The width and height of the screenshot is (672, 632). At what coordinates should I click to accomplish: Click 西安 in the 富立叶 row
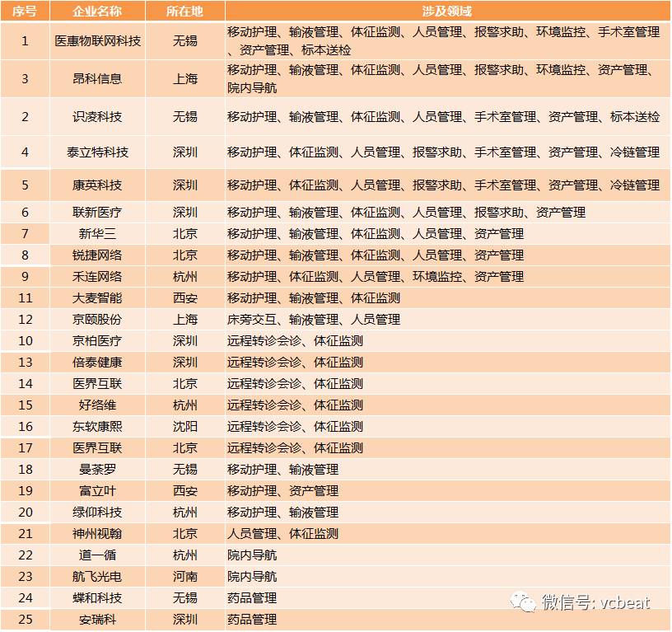[x=184, y=490]
